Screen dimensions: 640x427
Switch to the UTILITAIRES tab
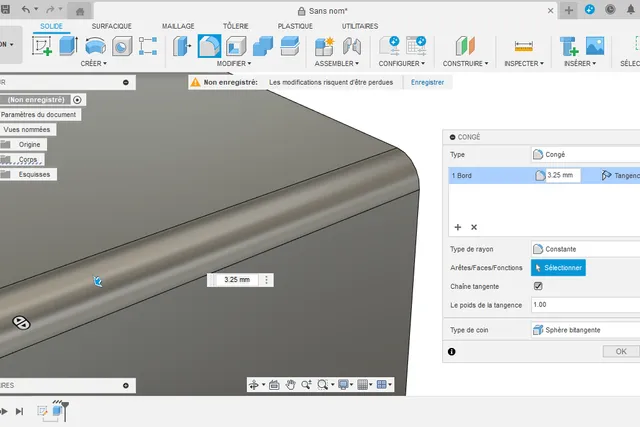point(360,26)
